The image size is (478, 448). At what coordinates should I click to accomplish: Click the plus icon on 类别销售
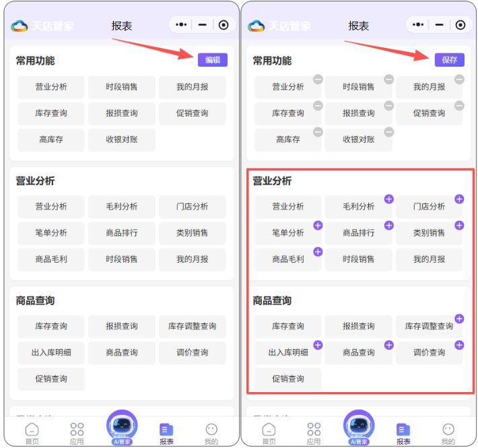pos(459,225)
